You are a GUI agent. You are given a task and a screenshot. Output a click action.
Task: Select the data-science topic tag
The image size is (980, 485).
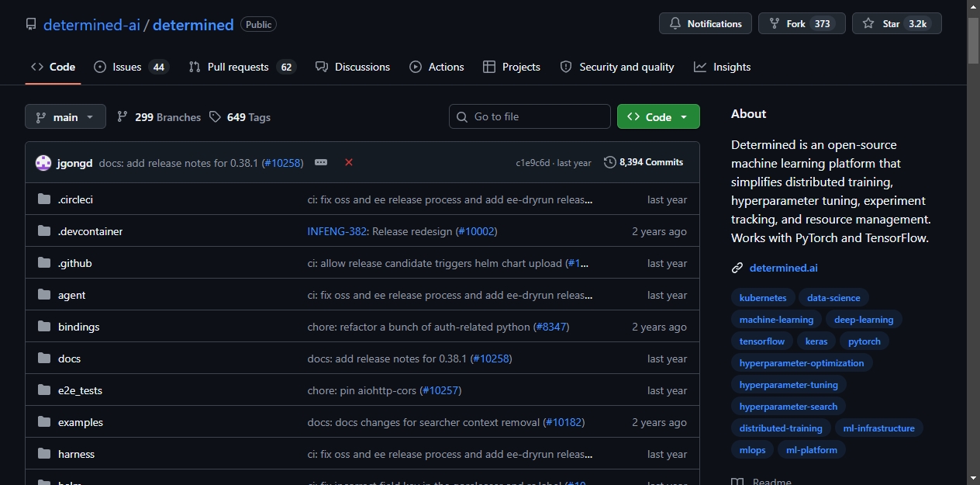pos(833,297)
